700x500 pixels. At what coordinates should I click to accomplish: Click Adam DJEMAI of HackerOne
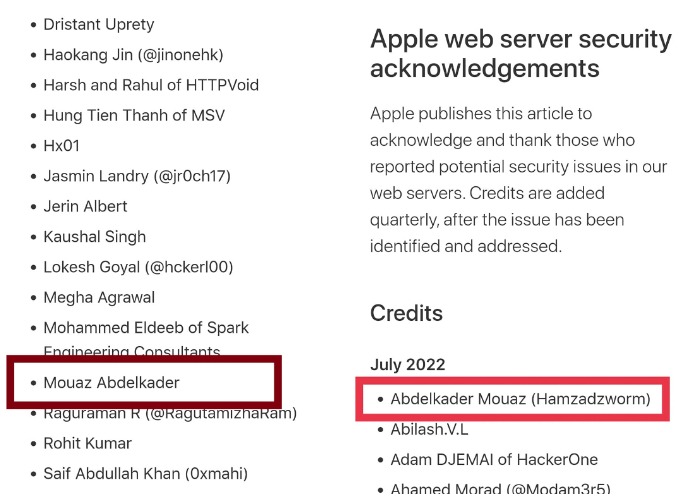click(494, 460)
